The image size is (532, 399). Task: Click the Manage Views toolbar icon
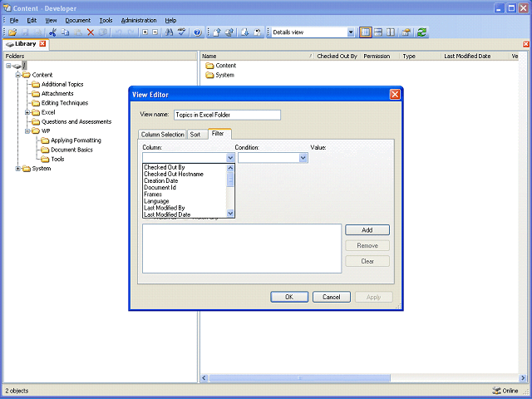[x=406, y=32]
